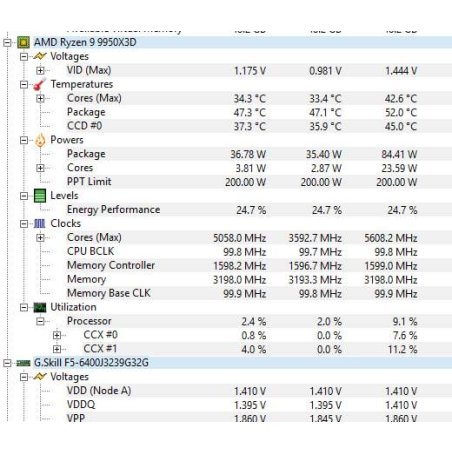
Task: Select the AMD Ryzen 9 9950X3D chip icon
Action: (23, 42)
